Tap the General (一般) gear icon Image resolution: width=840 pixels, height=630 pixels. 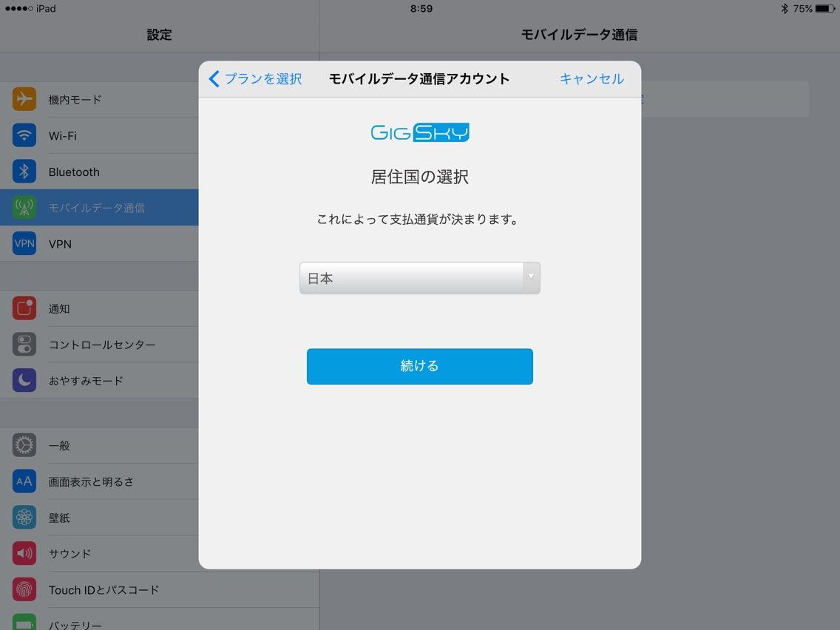[x=24, y=445]
